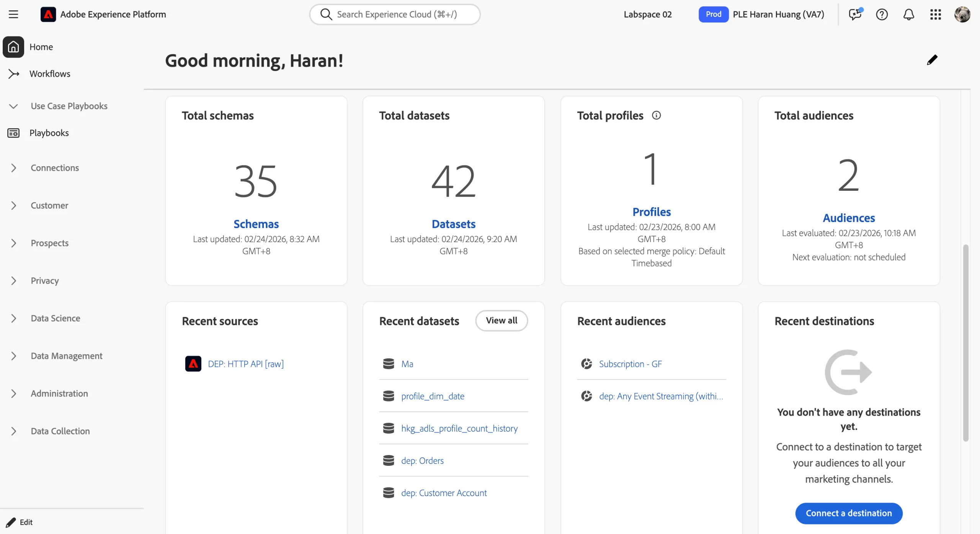Click the pencil icon to edit dashboard

click(x=932, y=60)
